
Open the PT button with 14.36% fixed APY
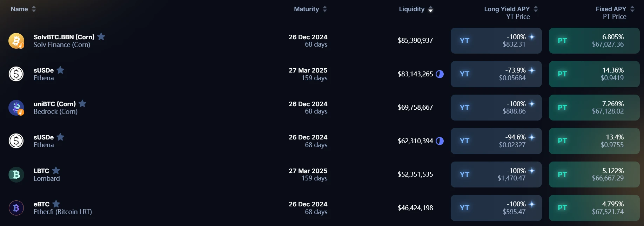594,74
